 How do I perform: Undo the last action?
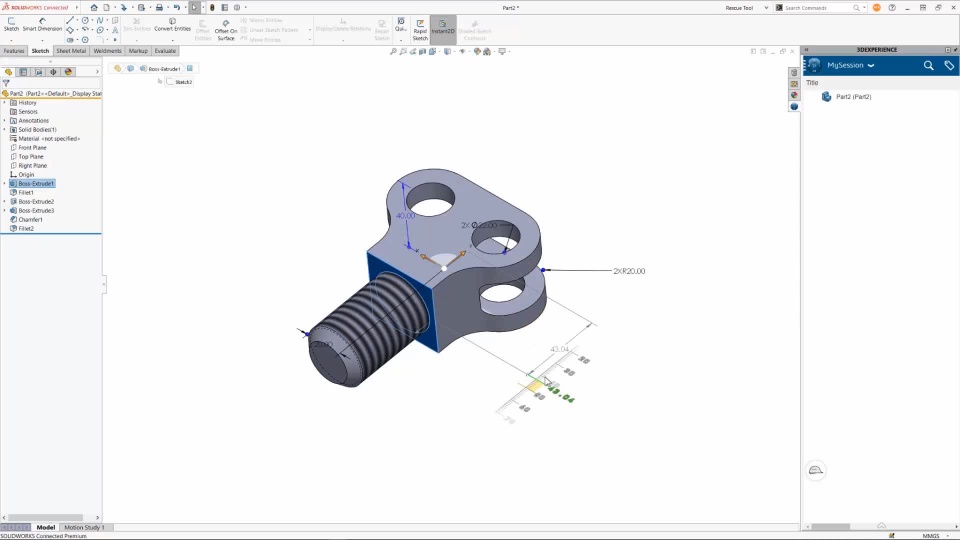click(176, 7)
